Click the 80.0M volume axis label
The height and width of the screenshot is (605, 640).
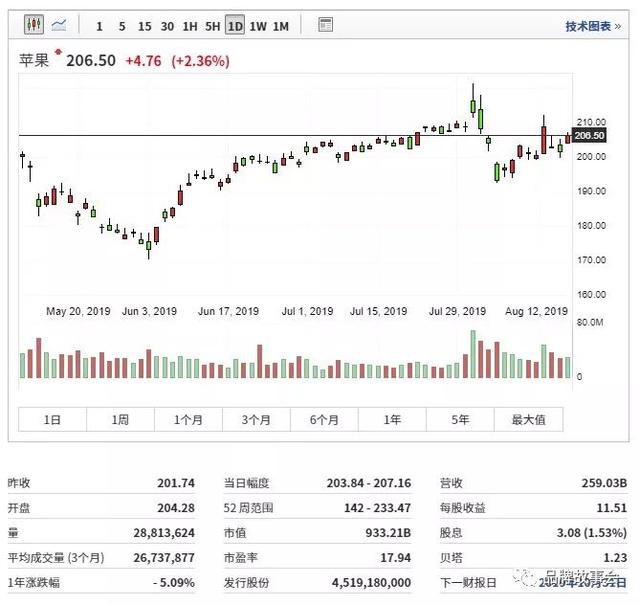pyautogui.click(x=590, y=323)
